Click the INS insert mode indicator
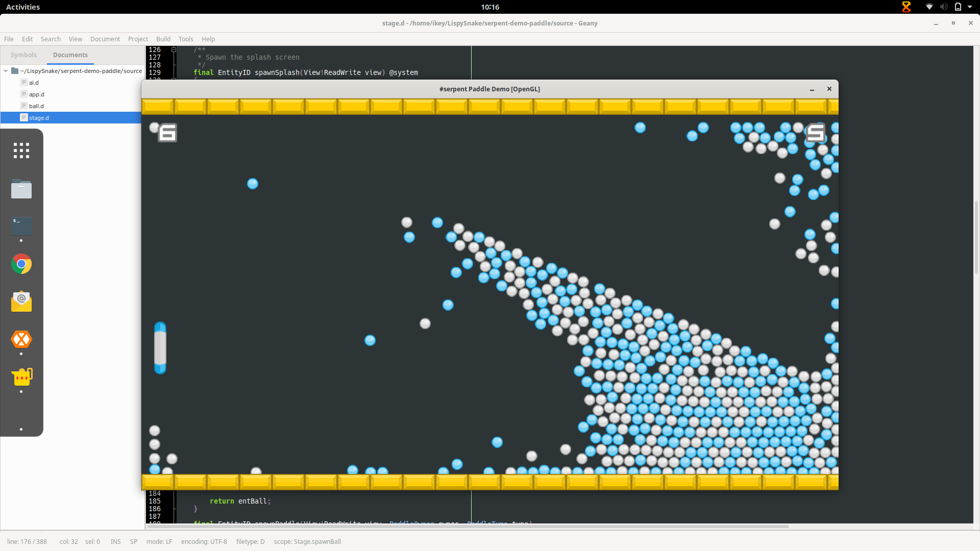The height and width of the screenshot is (551, 980). click(x=116, y=542)
